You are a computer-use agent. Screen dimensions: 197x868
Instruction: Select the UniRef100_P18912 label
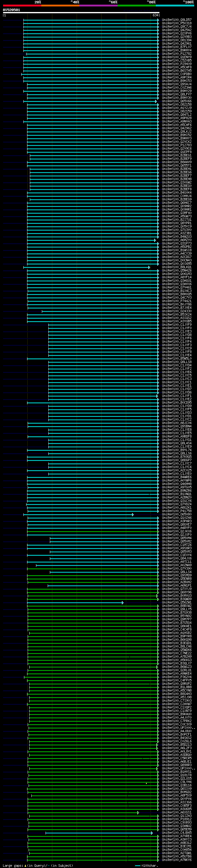coord(176,819)
